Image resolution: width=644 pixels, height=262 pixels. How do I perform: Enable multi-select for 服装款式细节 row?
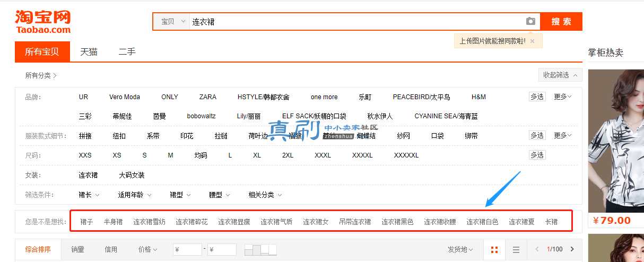point(537,135)
